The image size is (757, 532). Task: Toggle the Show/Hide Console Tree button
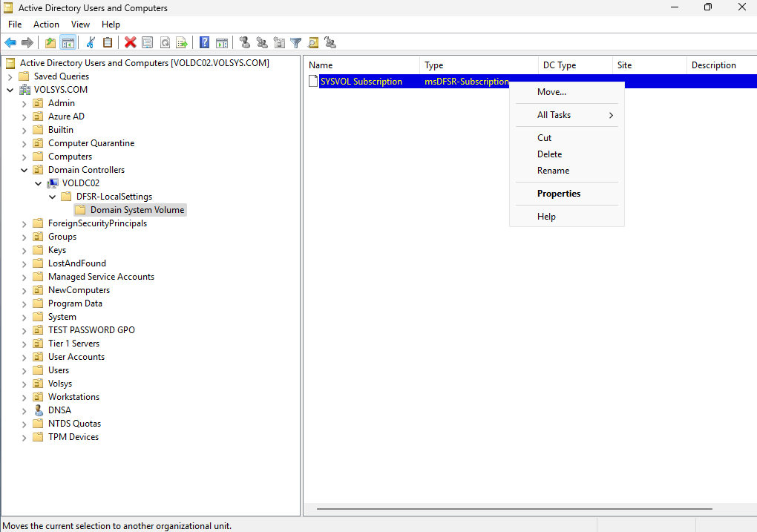click(68, 43)
